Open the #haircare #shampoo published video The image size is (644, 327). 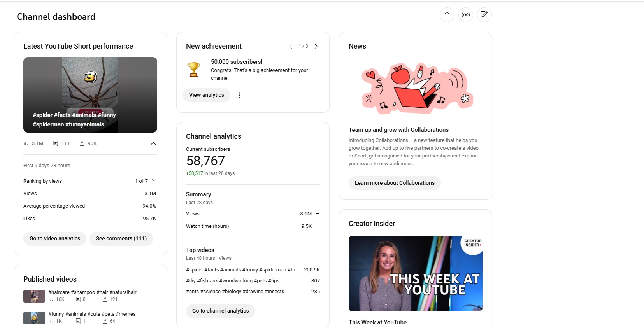tap(92, 292)
